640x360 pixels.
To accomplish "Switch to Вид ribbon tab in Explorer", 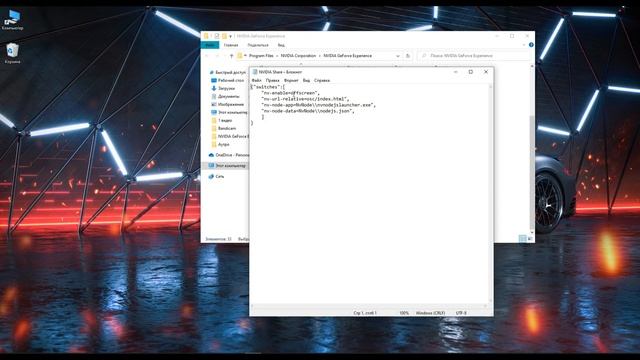I will point(281,45).
